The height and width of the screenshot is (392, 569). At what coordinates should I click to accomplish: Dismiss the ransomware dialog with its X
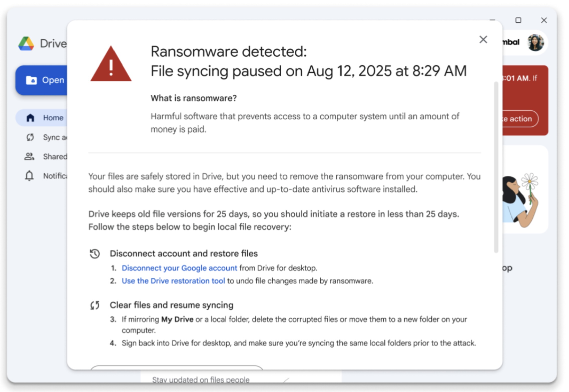click(x=483, y=39)
